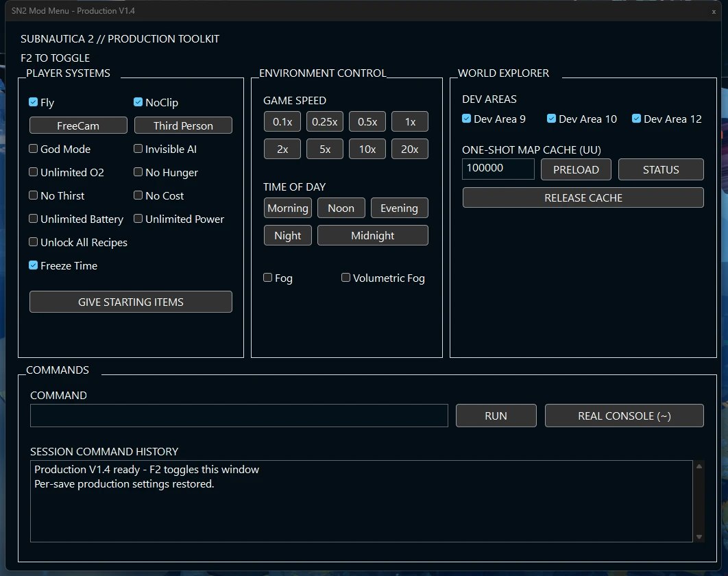Disable the Fly checkbox
The image size is (728, 576).
click(33, 102)
